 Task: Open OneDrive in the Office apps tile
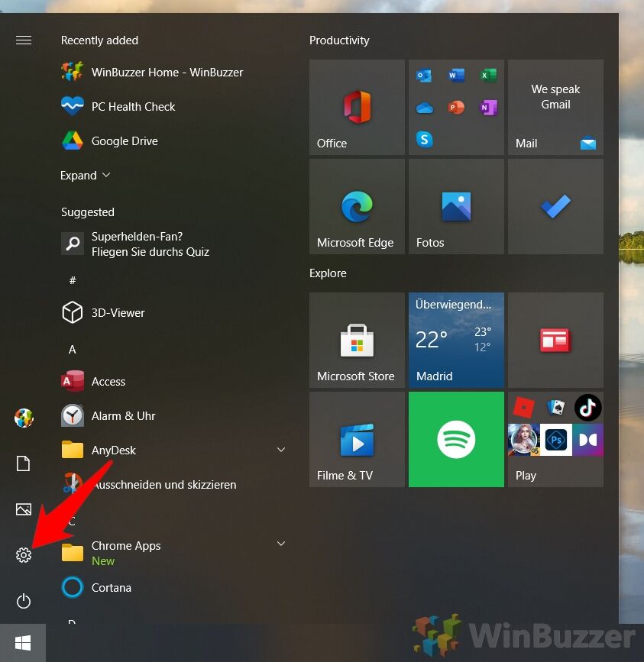[425, 108]
